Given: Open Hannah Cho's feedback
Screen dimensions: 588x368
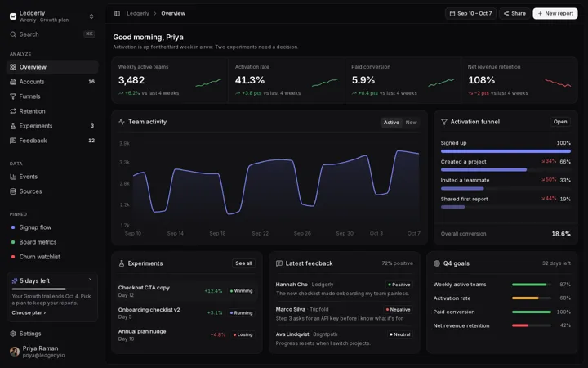Looking at the screenshot, I should (x=345, y=289).
